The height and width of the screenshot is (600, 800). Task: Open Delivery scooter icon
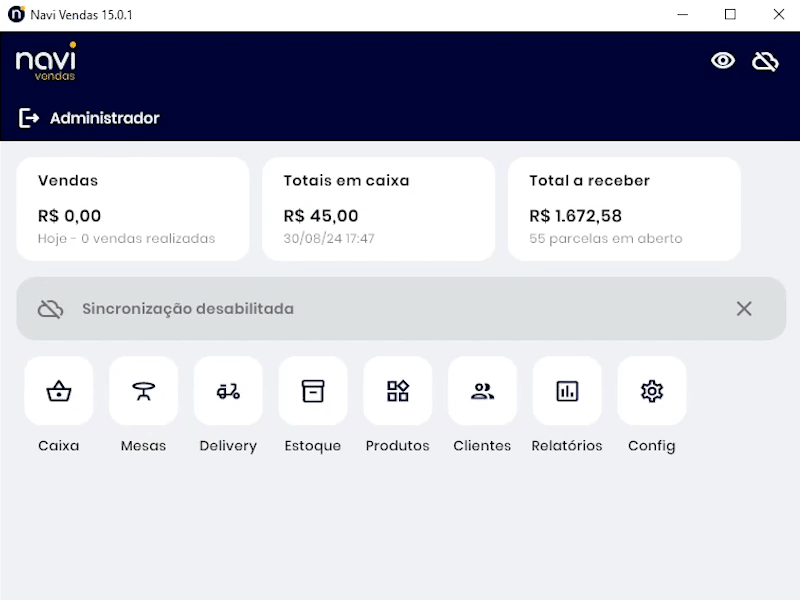(x=228, y=391)
